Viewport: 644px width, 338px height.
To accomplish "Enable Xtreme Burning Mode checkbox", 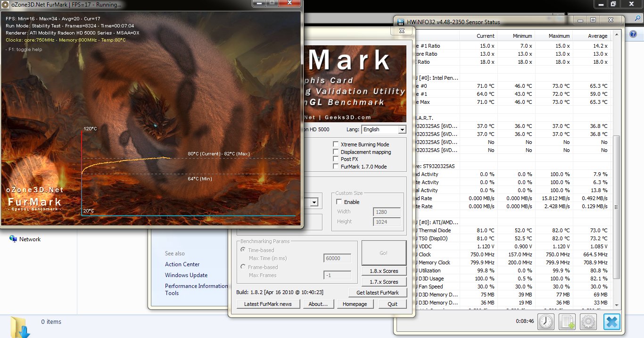I will point(336,144).
